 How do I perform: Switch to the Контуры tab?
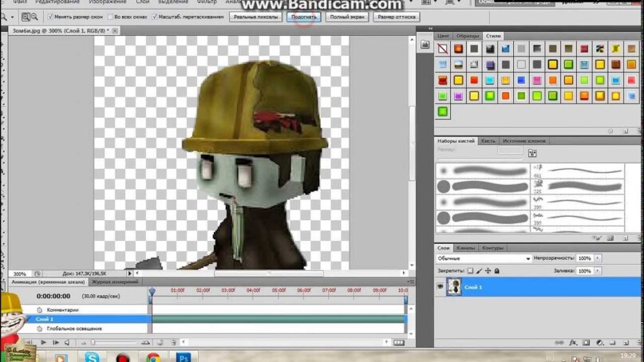492,248
